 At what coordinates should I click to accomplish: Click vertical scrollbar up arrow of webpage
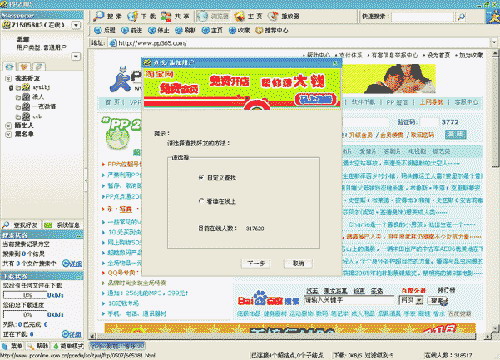(x=495, y=54)
